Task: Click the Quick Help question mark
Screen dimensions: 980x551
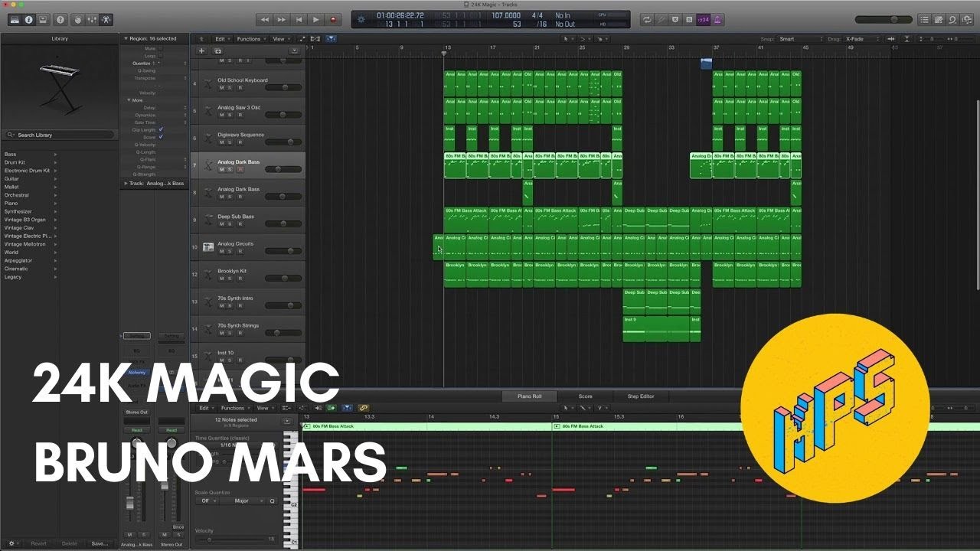Action: (60, 19)
